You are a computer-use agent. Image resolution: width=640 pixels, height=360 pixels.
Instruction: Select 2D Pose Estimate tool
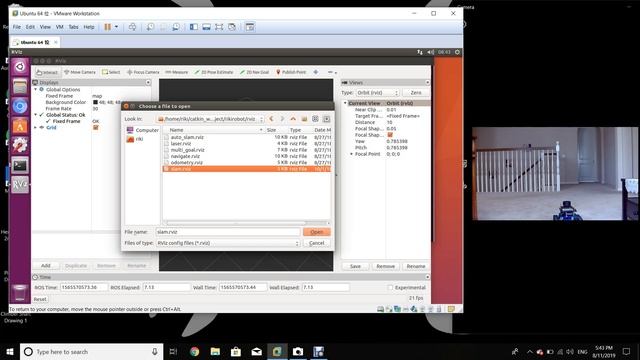(x=214, y=72)
